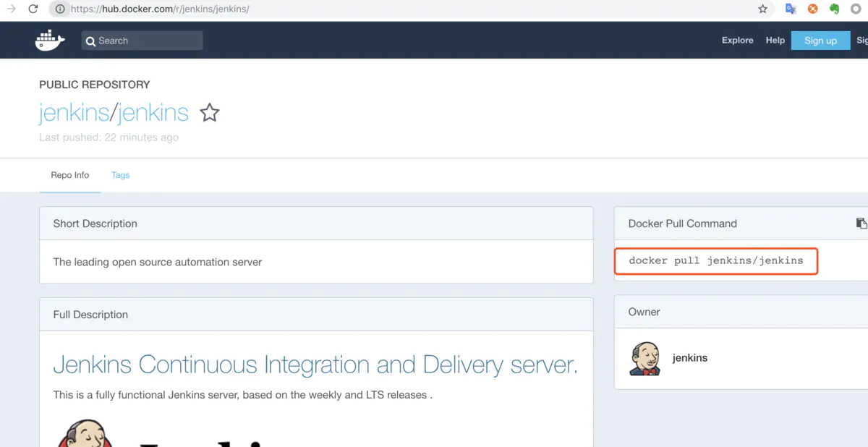Open Help in the top navigation
This screenshot has height=447, width=868.
(775, 41)
